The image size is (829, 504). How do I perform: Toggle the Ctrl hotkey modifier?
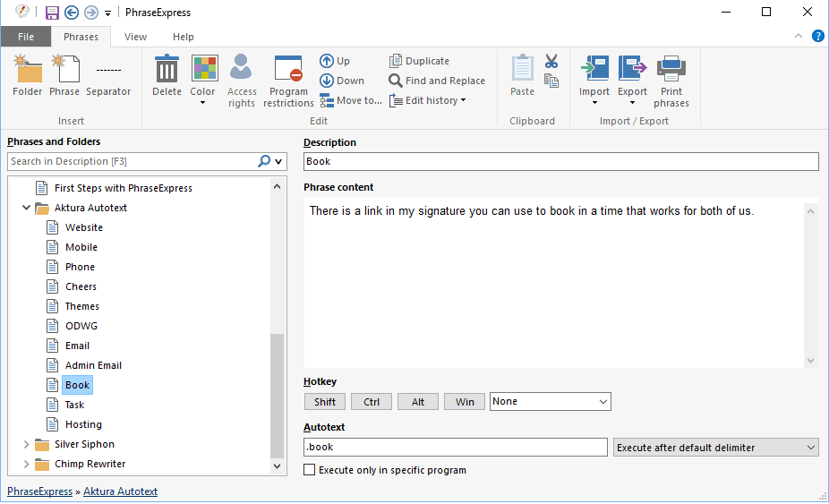click(372, 402)
